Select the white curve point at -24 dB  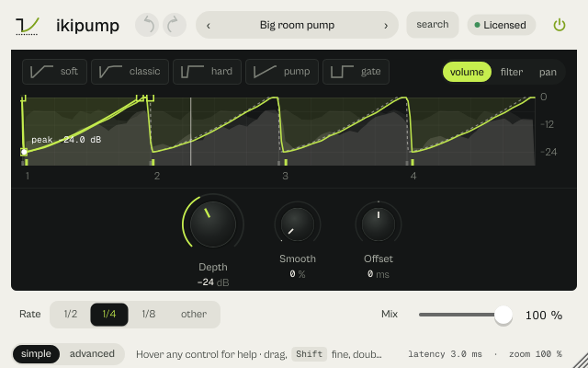click(x=24, y=152)
